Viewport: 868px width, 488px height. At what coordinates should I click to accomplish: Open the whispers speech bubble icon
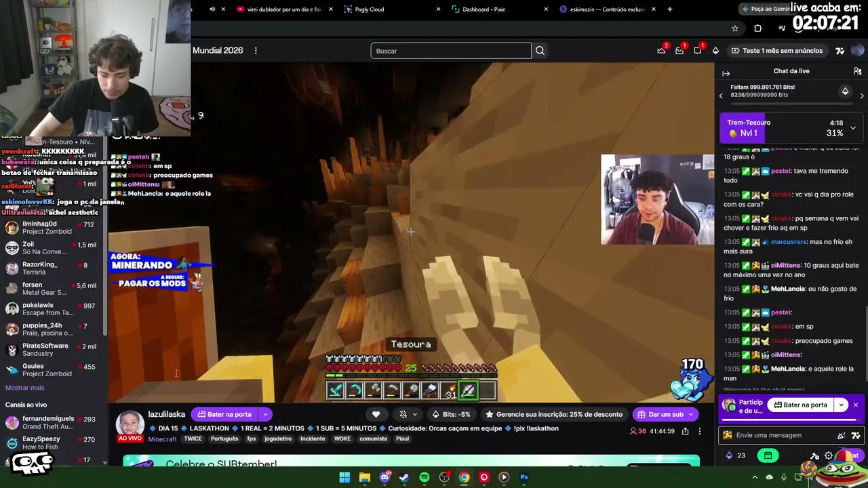[697, 51]
